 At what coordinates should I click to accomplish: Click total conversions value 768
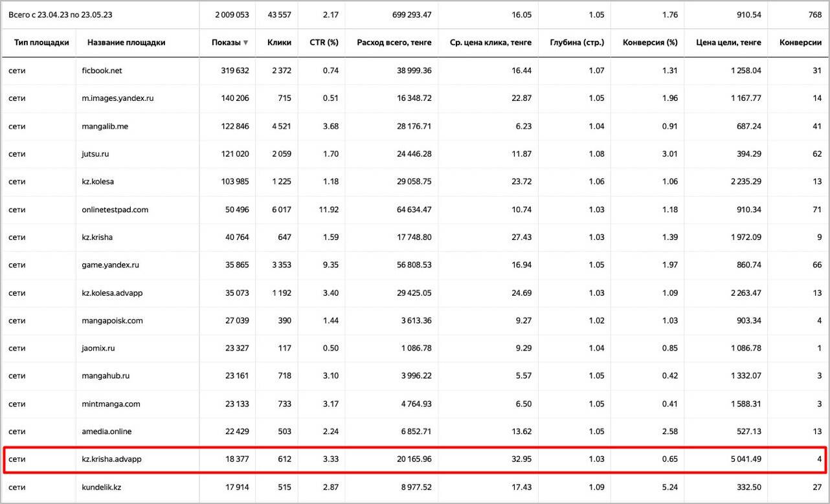[814, 14]
